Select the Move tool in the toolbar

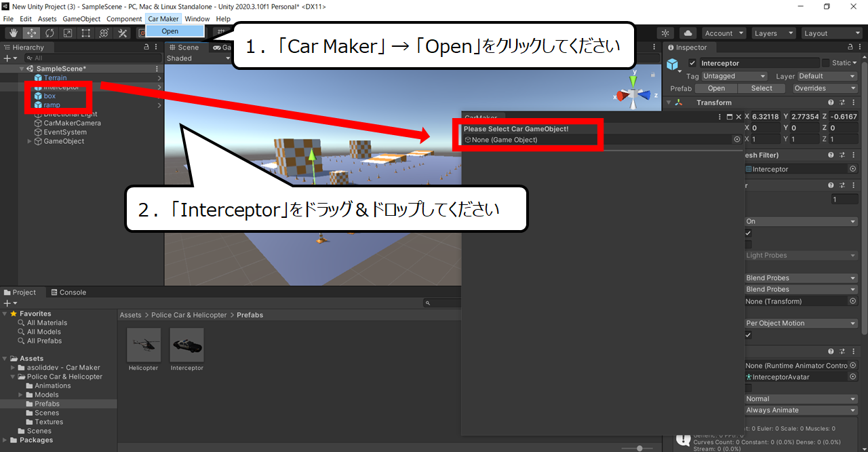32,33
